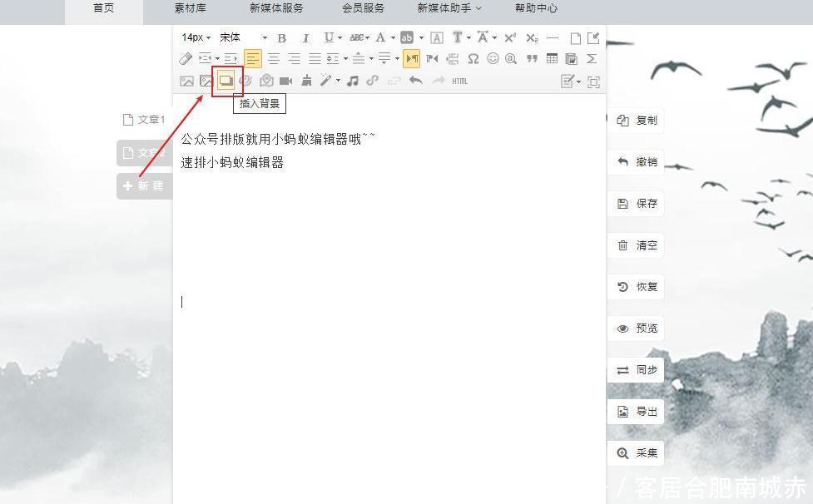Insert a special character with the Ω icon
813x504 pixels.
pos(473,58)
